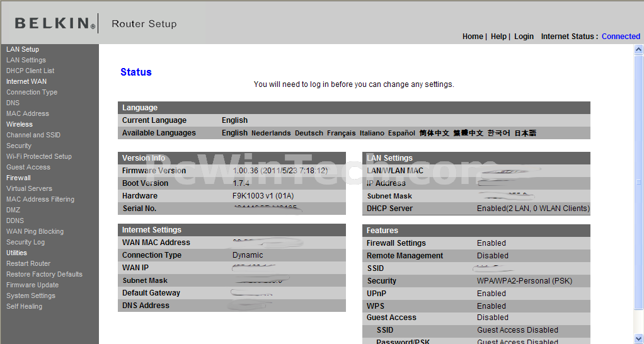
Task: Open the Home link in header
Action: click(473, 37)
